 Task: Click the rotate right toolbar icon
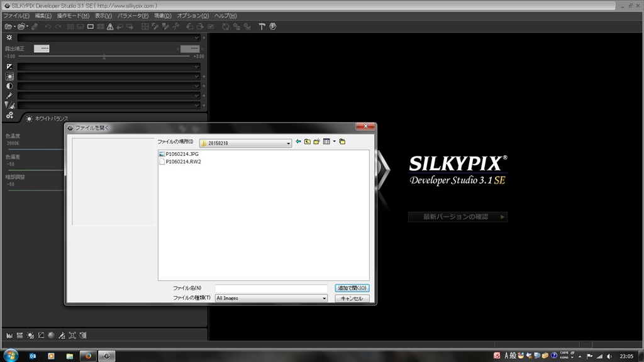tap(199, 26)
